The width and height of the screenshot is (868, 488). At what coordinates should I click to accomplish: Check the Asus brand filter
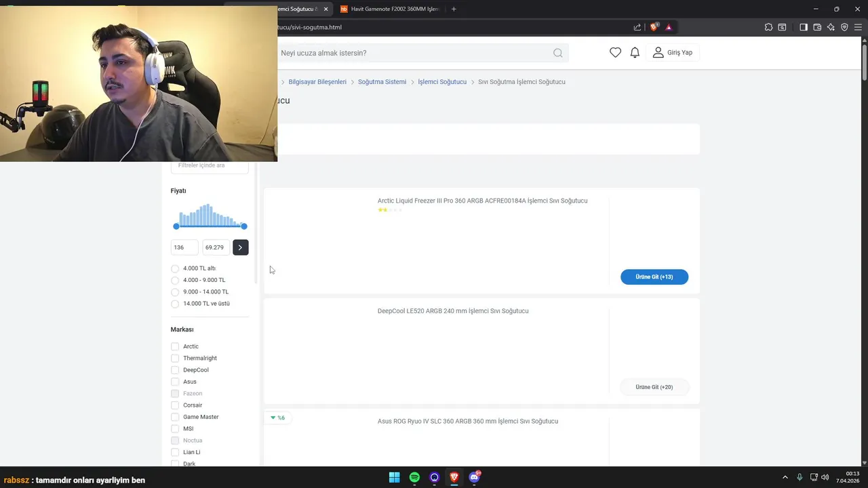pyautogui.click(x=175, y=382)
